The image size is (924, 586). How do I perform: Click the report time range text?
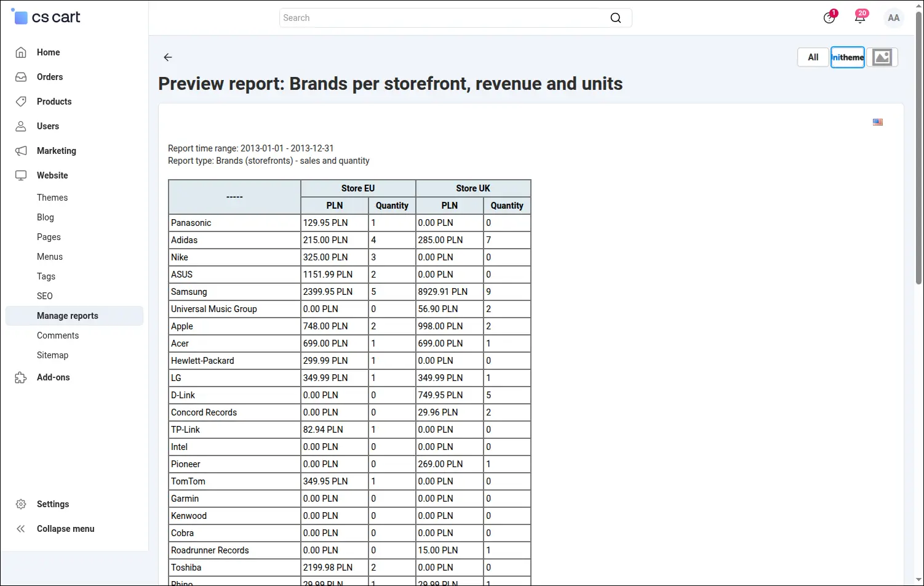[251, 148]
